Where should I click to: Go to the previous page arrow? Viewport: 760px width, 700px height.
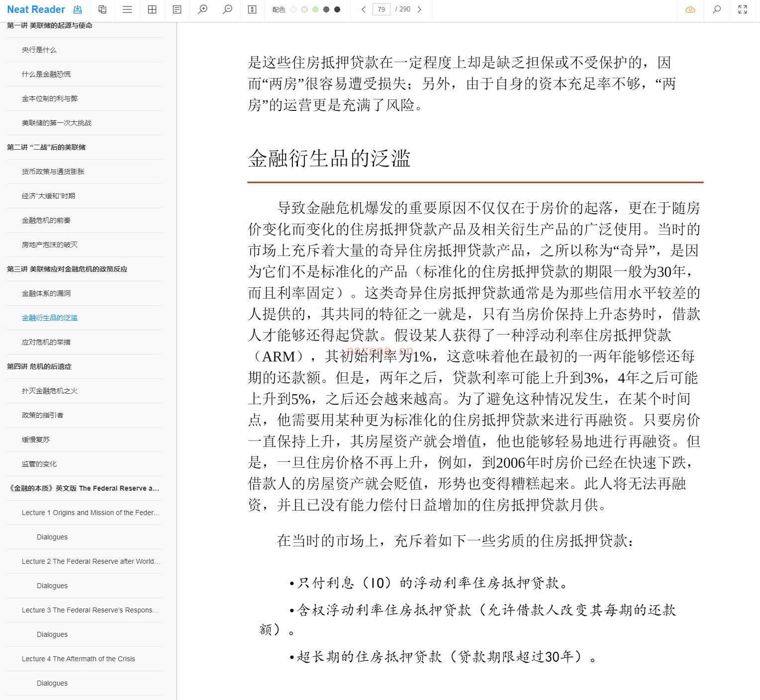(364, 9)
